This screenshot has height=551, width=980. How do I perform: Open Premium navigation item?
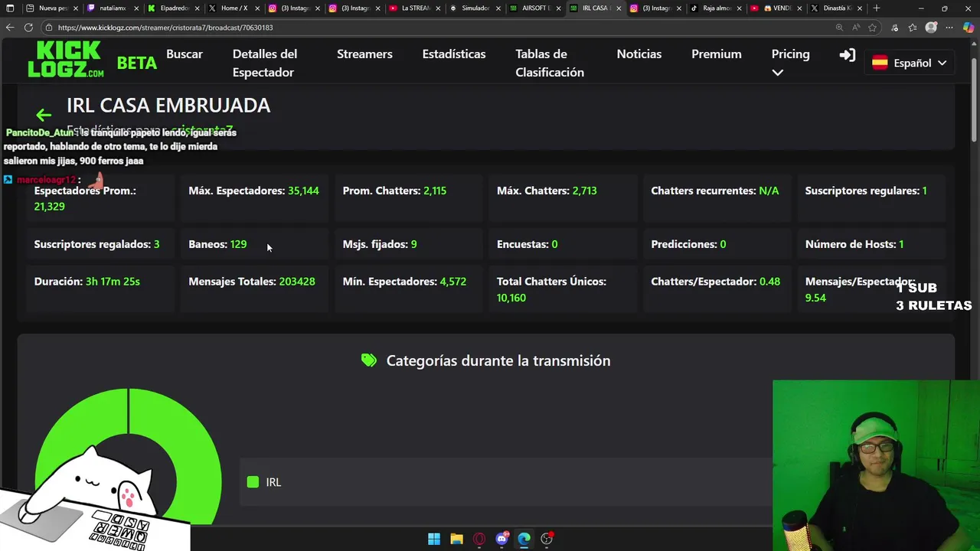coord(717,54)
